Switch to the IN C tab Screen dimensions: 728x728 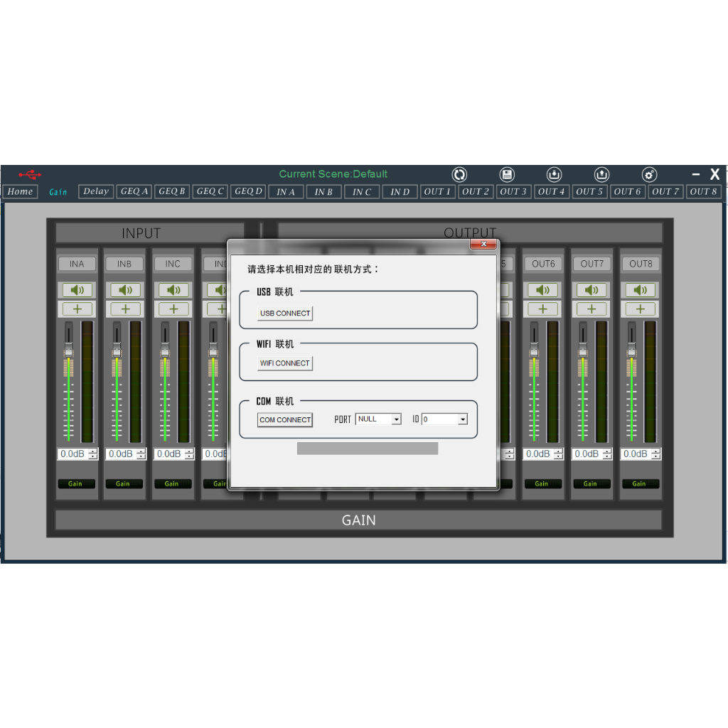[362, 192]
